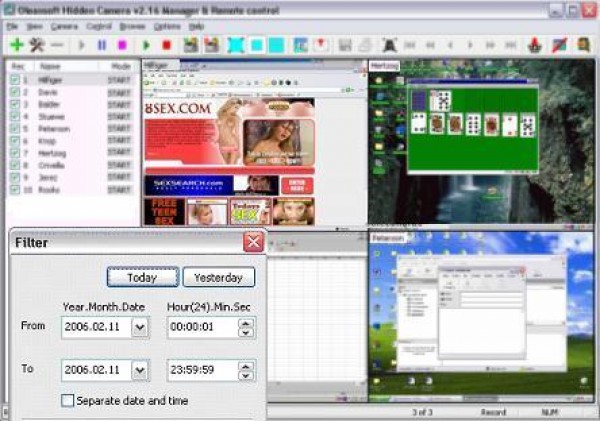Open the View menu

click(34, 26)
